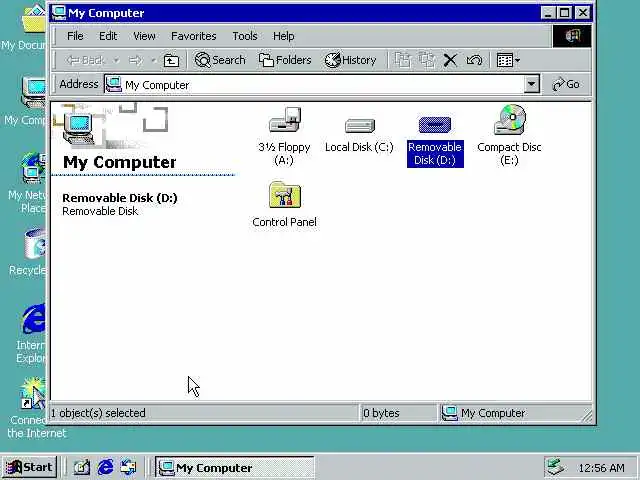Close the My Computer window
This screenshot has width=640, height=480.
tap(582, 13)
